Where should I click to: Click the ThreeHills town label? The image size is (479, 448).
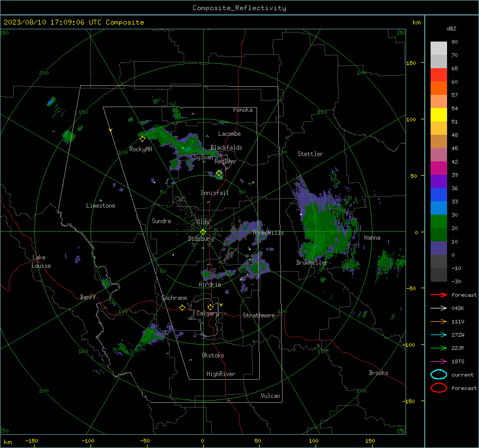click(x=268, y=233)
